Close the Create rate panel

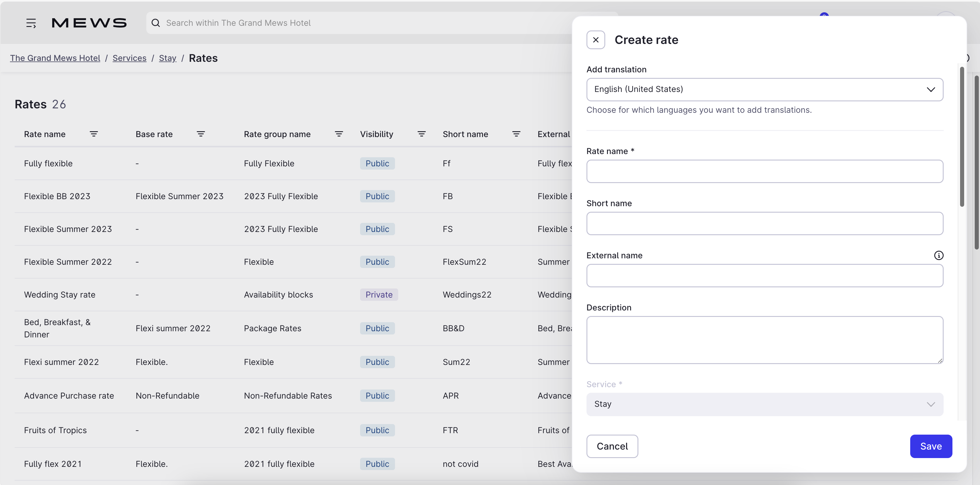595,40
